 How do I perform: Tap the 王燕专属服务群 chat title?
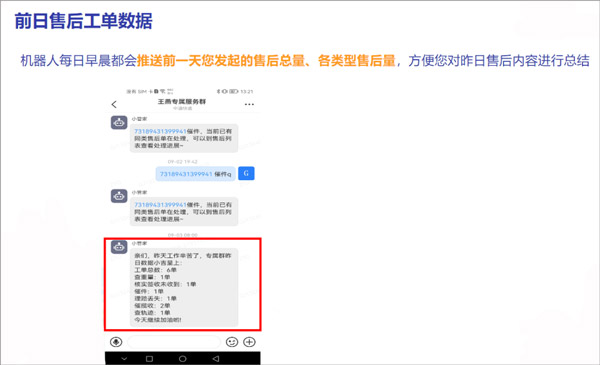182,101
